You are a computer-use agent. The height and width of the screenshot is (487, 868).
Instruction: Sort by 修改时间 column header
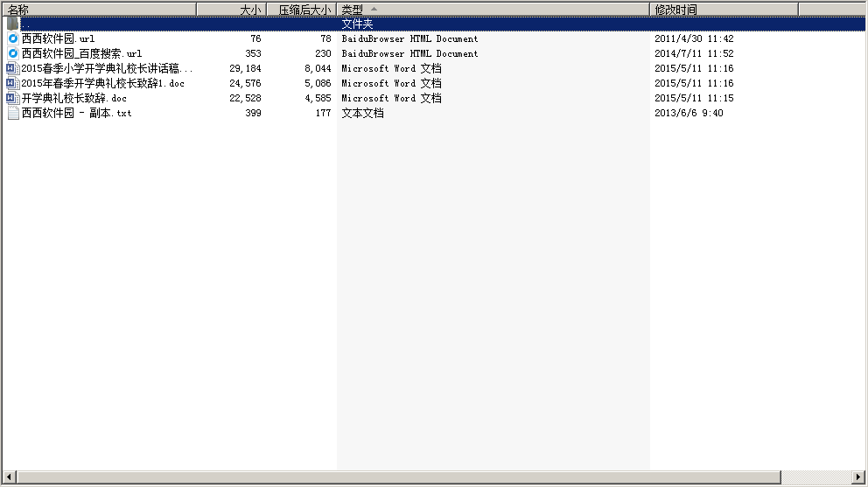[x=724, y=10]
